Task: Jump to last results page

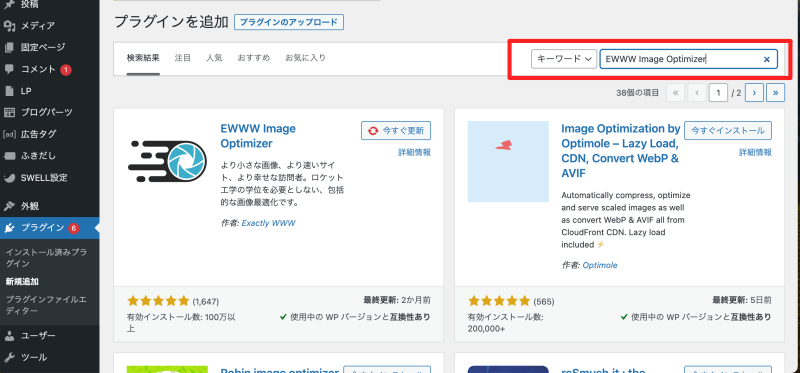Action: tap(776, 93)
